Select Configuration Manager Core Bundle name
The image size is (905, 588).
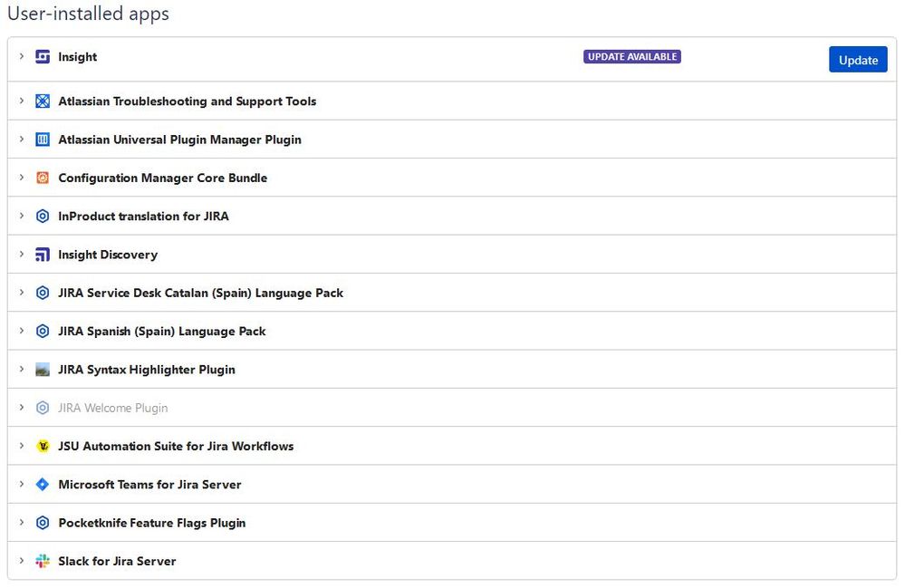163,178
